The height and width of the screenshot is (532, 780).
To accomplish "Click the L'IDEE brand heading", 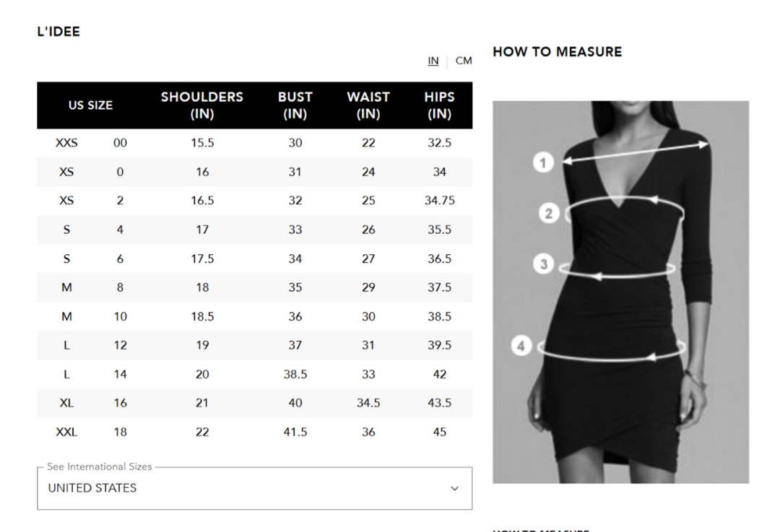I will (58, 31).
